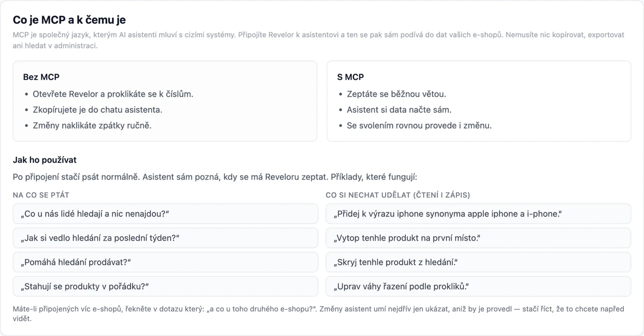Image resolution: width=644 pixels, height=336 pixels.
Task: Click the „NA CO SE PTÁT“ column label
Action: click(41, 195)
